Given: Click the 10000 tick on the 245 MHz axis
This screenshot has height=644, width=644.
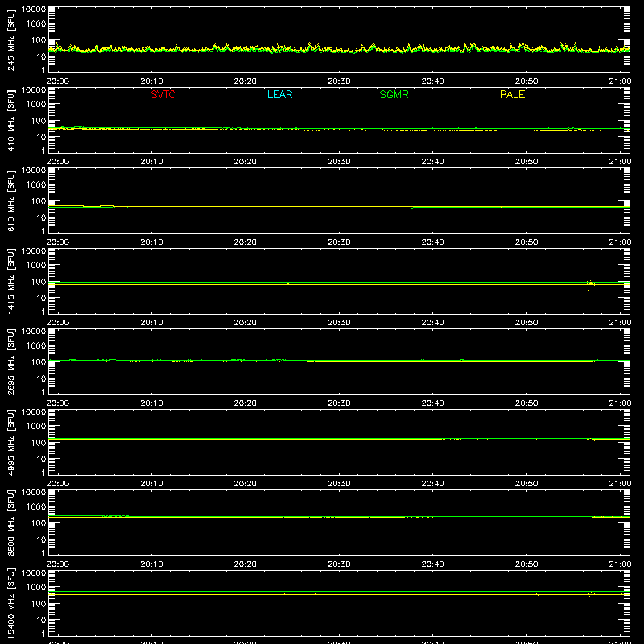Looking at the screenshot, I should click(34, 10).
